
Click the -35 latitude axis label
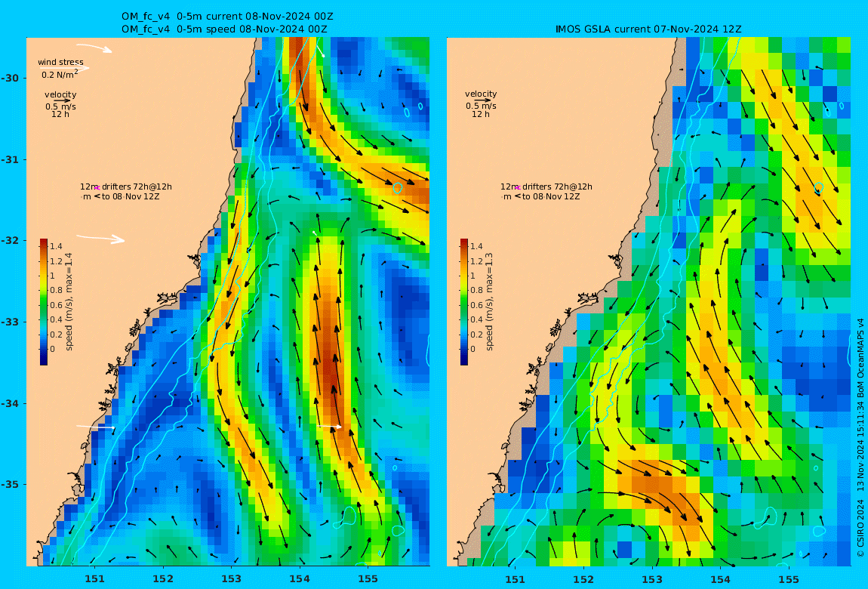click(10, 485)
